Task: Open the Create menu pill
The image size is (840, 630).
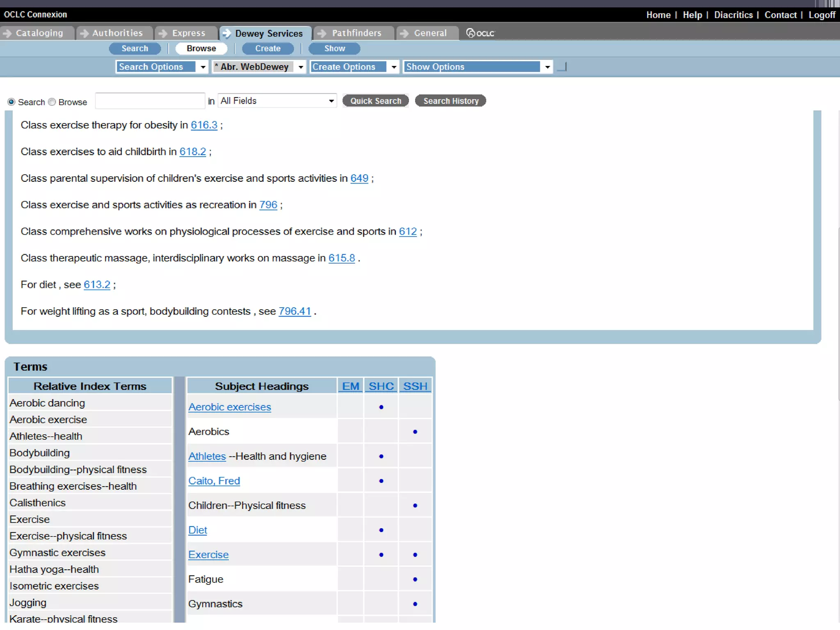Action: click(x=267, y=48)
